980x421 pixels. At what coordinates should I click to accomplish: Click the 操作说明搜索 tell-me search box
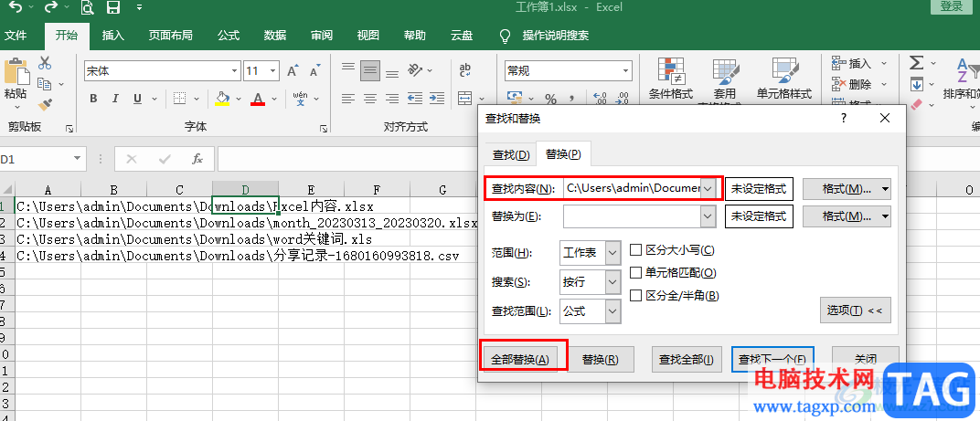[x=556, y=36]
